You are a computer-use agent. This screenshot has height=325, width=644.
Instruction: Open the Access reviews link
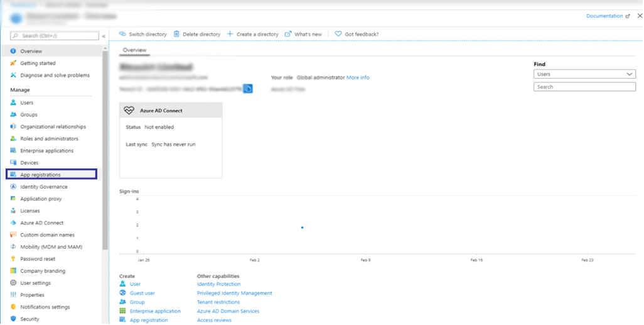coord(214,320)
